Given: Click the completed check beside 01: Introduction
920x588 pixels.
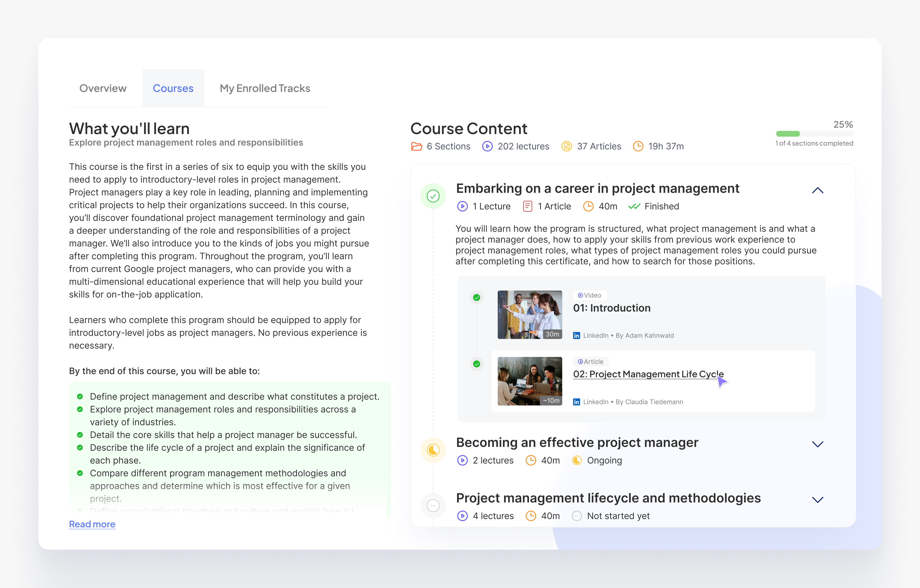Looking at the screenshot, I should (476, 298).
